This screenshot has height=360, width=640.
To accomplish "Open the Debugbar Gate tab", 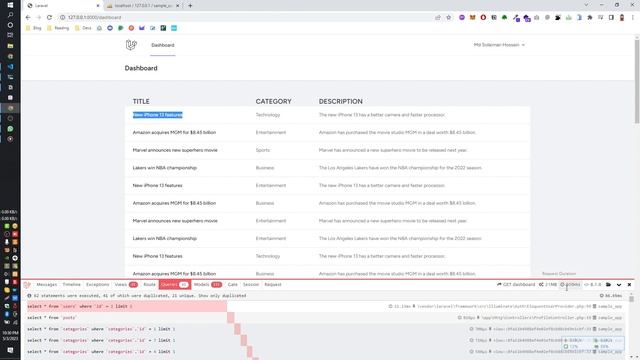I will 233,284.
